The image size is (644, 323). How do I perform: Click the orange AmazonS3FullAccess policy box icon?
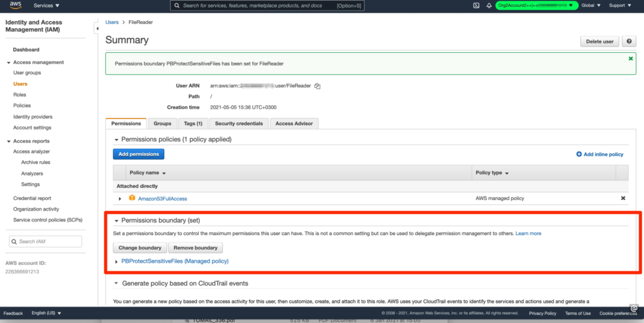132,198
